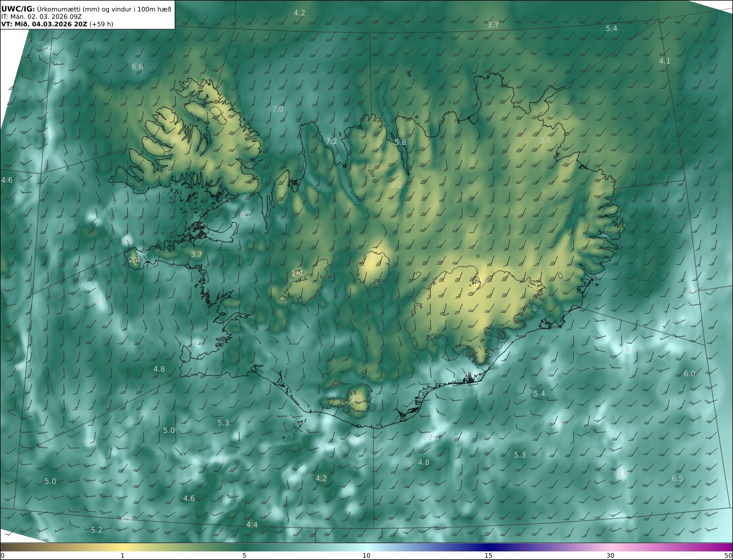Click the 4.4 value label on the map
733x560 pixels.
pos(252,524)
